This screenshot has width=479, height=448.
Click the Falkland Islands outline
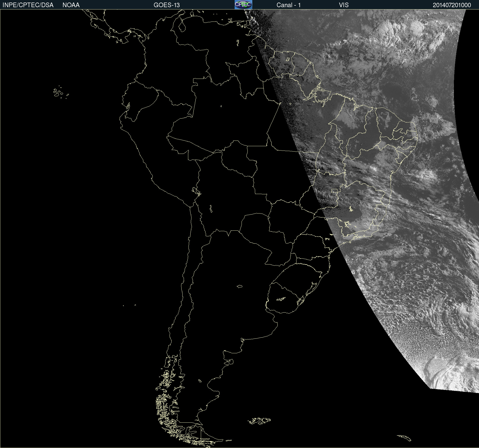(x=259, y=421)
